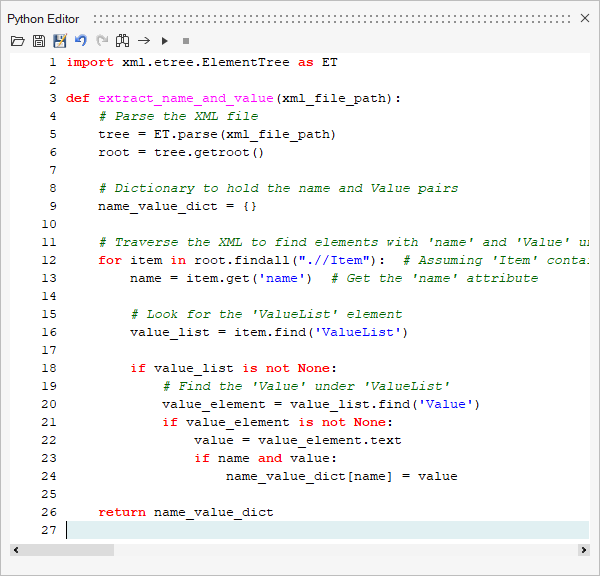Click 'ET' alias at end of line 1

[329, 62]
